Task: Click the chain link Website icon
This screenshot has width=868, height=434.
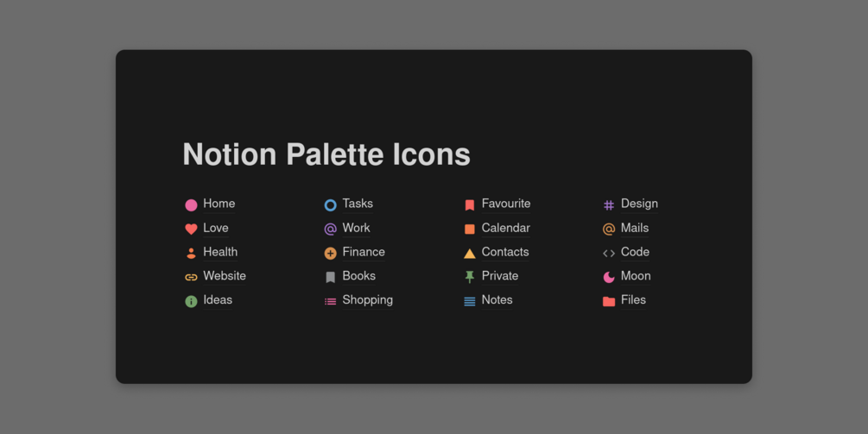Action: 191,277
